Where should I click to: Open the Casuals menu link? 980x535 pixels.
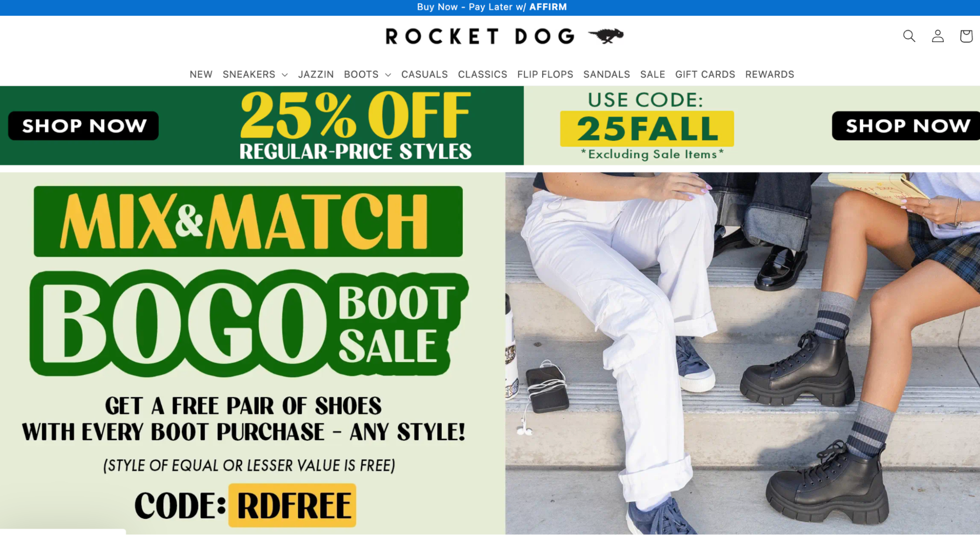click(425, 74)
